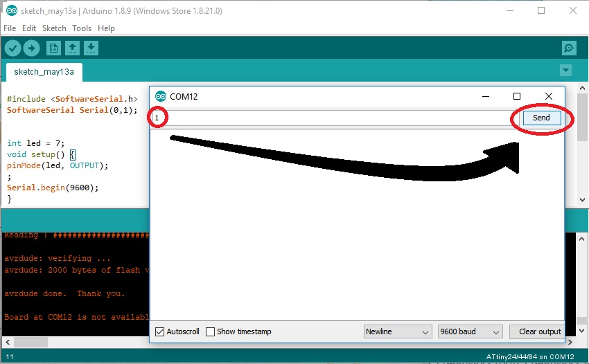Open the Tools menu
The width and height of the screenshot is (589, 364).
82,28
